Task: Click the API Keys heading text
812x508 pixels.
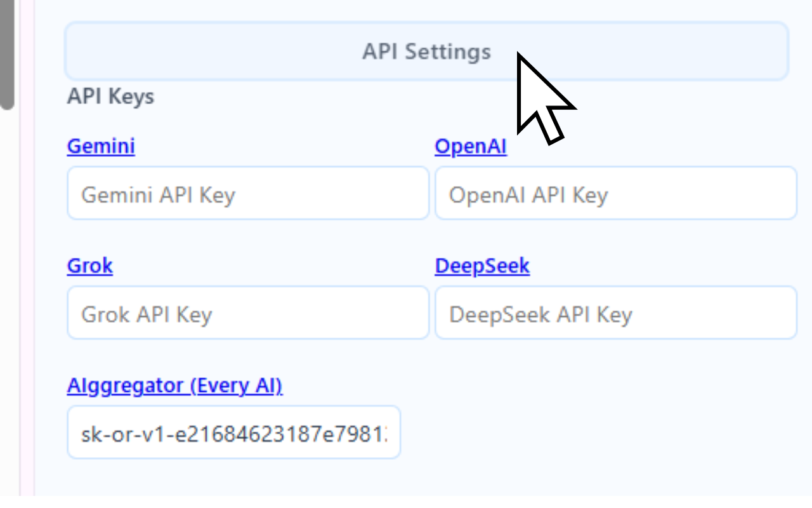Action: click(110, 97)
